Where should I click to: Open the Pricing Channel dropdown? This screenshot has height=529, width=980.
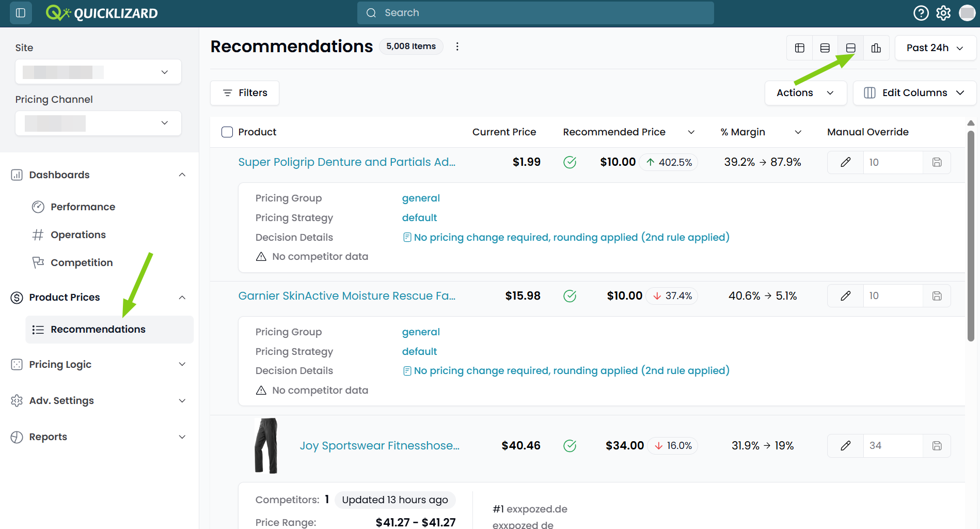(x=98, y=123)
